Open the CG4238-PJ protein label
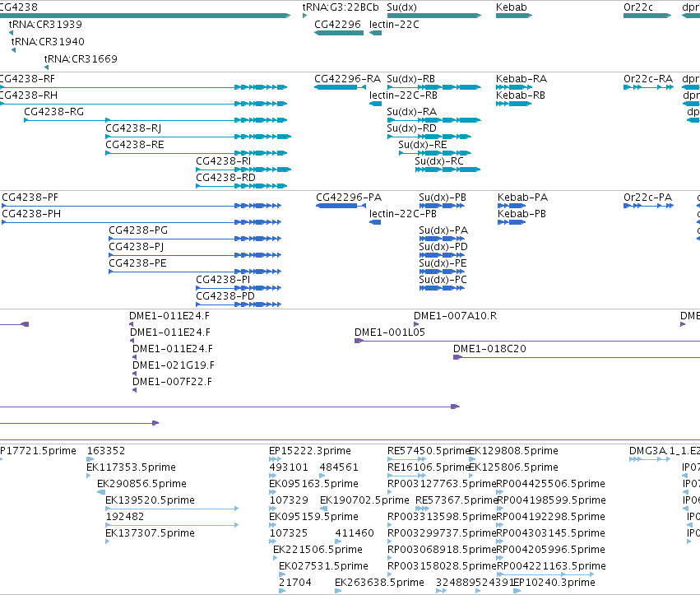Screen dimensions: 700x595 coord(137,247)
